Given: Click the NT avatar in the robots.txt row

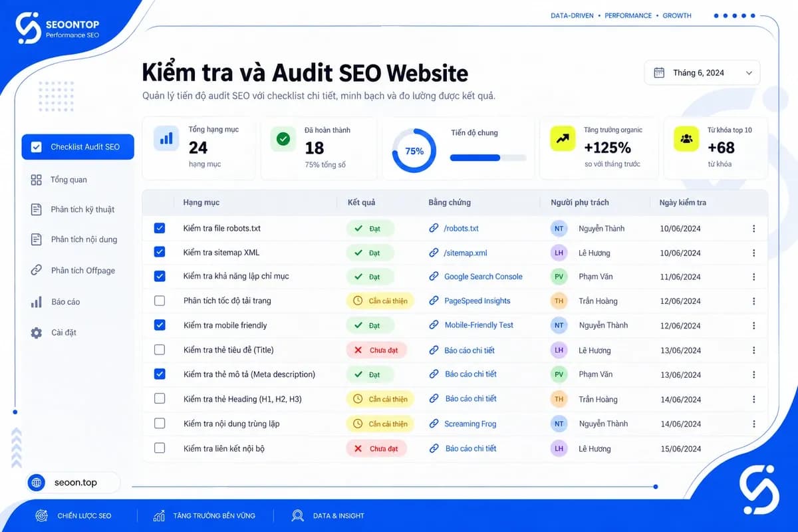Looking at the screenshot, I should pyautogui.click(x=559, y=229).
